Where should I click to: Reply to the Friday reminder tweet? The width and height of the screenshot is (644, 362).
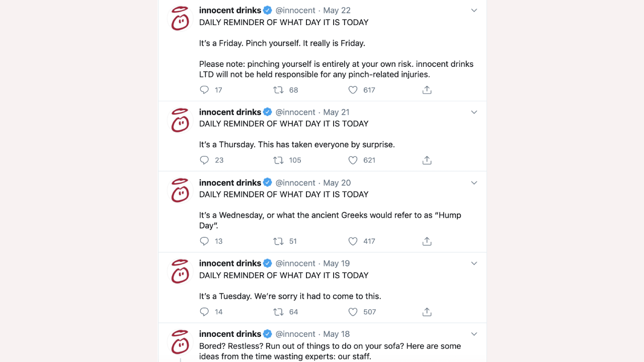click(x=204, y=90)
